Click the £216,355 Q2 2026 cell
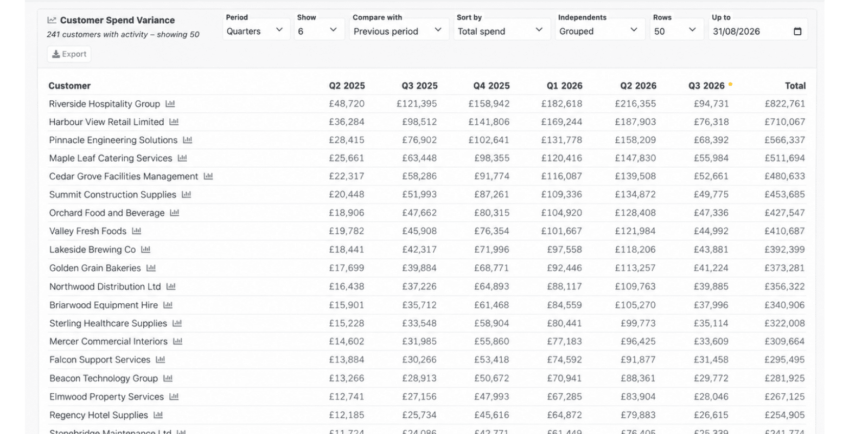 [x=635, y=104]
